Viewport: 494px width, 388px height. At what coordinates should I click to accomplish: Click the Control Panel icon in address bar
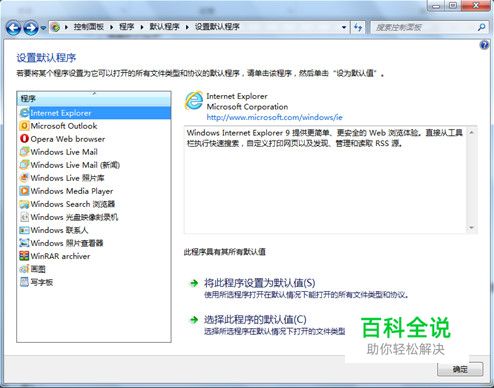pyautogui.click(x=56, y=27)
